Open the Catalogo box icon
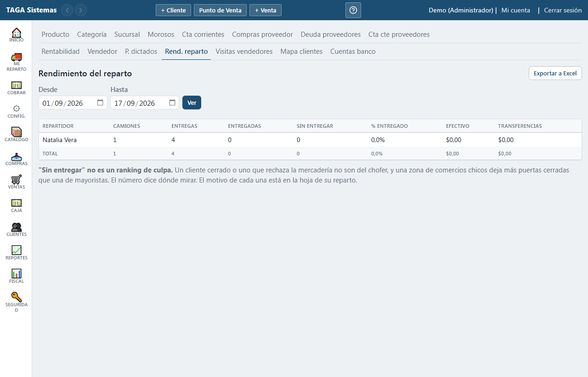The image size is (588, 377). [x=16, y=131]
